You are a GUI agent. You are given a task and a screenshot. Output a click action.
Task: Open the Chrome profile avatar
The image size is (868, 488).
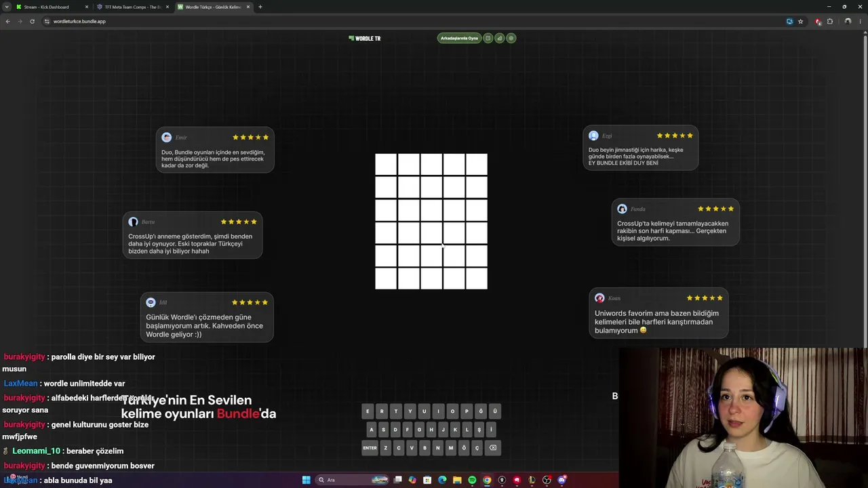pos(848,22)
